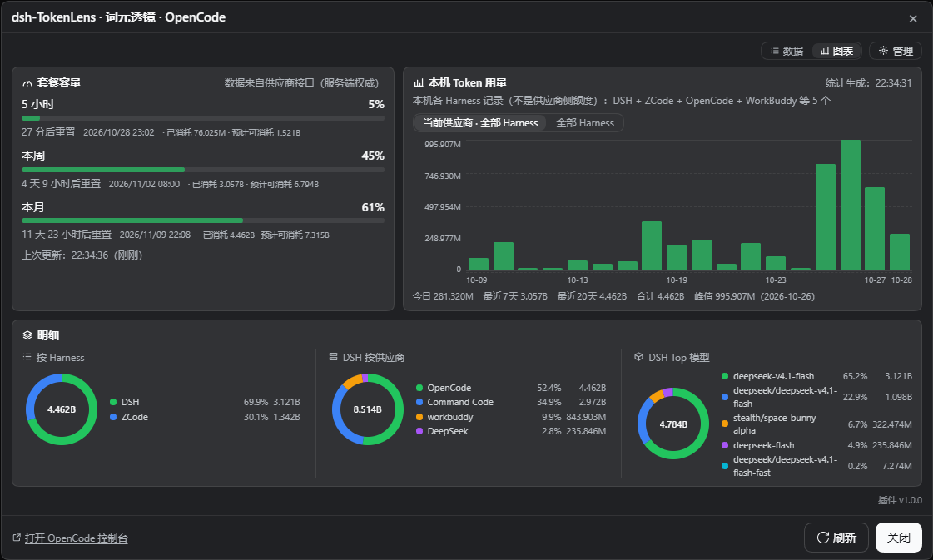
Task: Click the 本周 quota progress bar
Action: click(x=203, y=170)
